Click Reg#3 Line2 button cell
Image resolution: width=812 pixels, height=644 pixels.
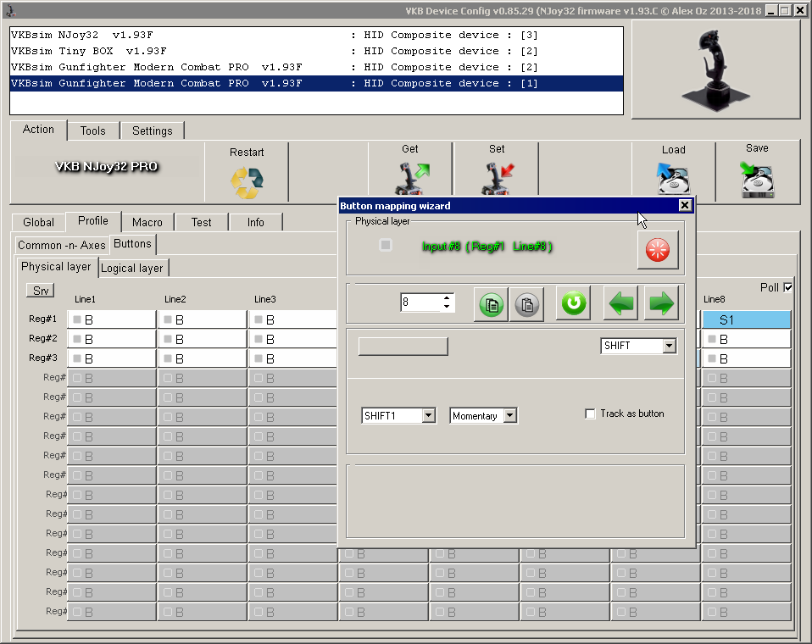202,358
